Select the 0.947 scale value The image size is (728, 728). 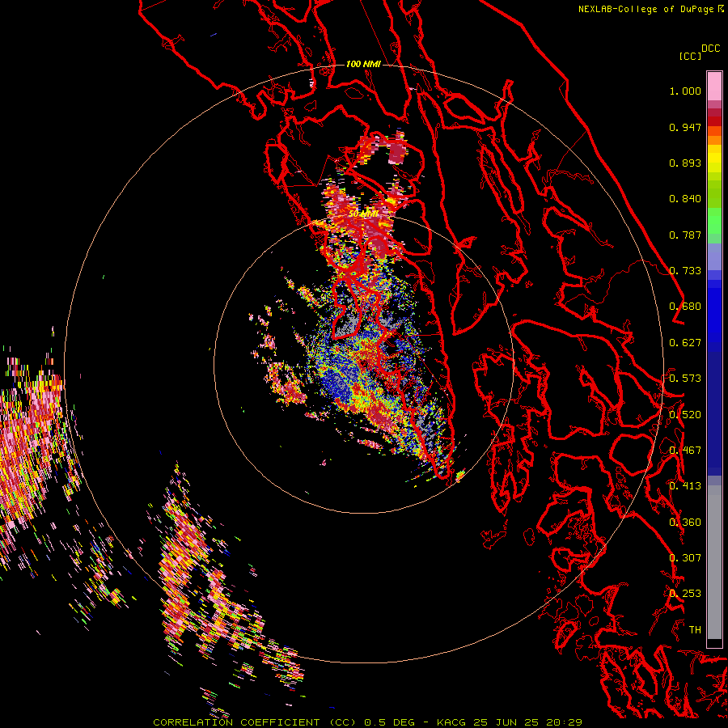685,127
